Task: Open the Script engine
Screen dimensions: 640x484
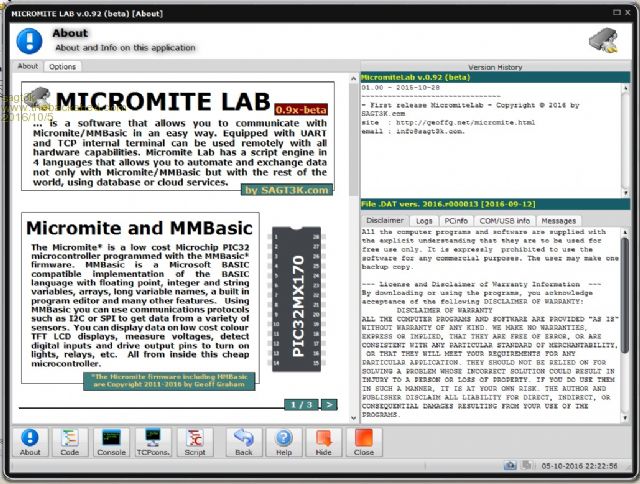Action: [x=195, y=442]
